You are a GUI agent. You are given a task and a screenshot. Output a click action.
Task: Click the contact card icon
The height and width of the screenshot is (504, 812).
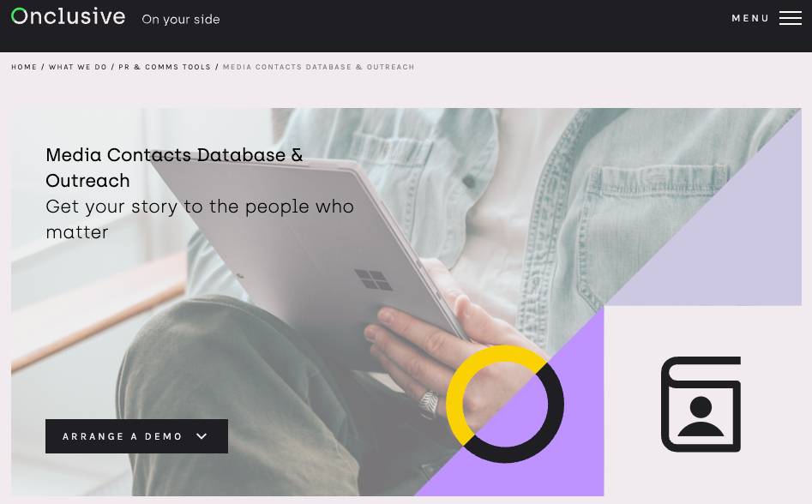point(701,404)
